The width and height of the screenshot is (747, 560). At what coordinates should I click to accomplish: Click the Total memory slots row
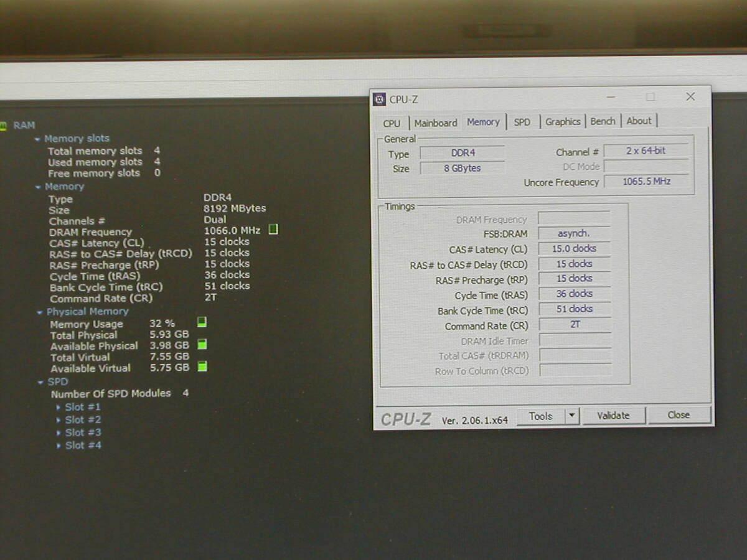click(104, 151)
